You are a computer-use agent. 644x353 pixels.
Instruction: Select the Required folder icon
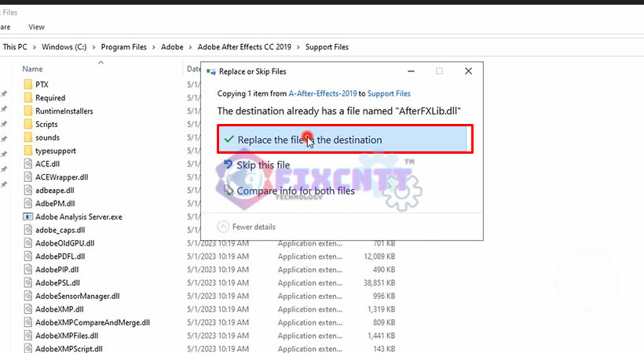28,98
